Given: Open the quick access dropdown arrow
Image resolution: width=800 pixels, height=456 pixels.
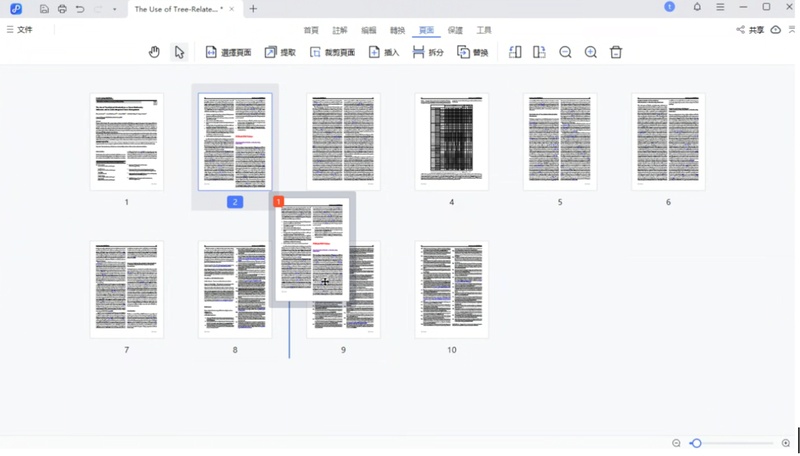Looking at the screenshot, I should point(115,9).
